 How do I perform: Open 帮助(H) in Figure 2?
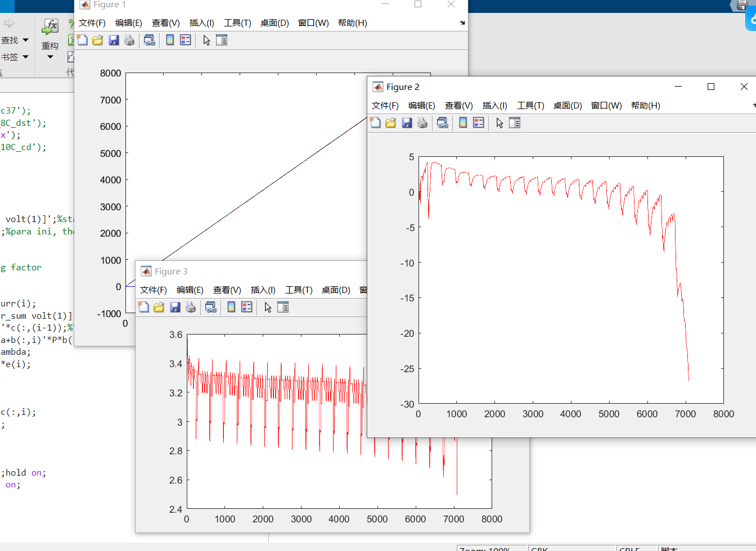click(645, 105)
